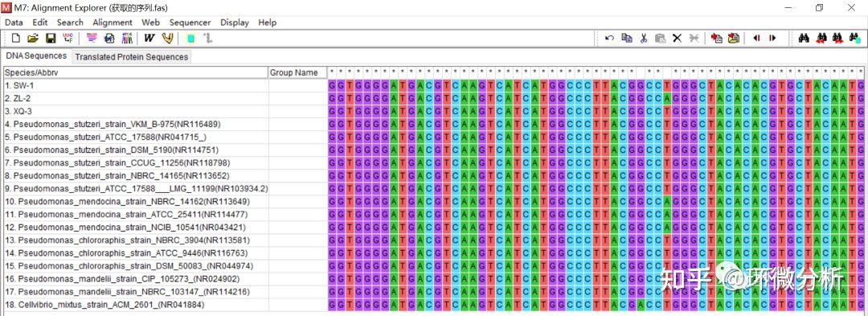Select the Pseudomonas_stutzeri_strain_NBRC_14165 row
Image resolution: width=868 pixels, height=316 pixels.
(x=136, y=175)
